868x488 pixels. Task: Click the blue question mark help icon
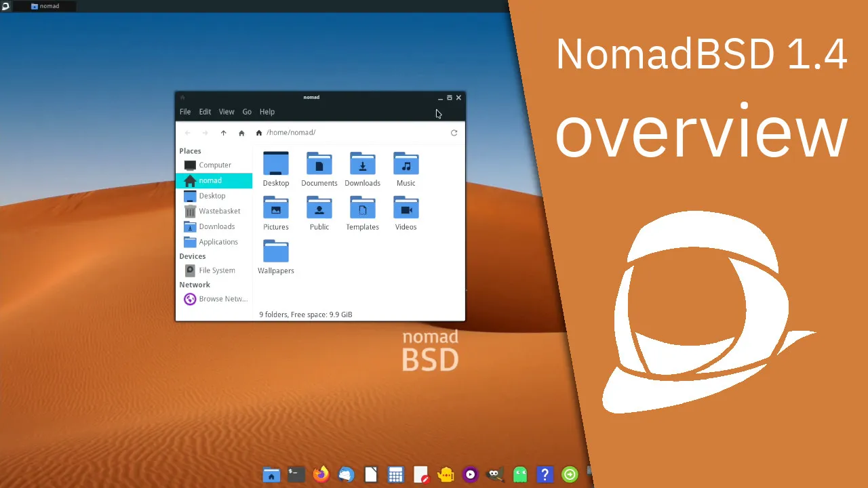click(x=545, y=475)
